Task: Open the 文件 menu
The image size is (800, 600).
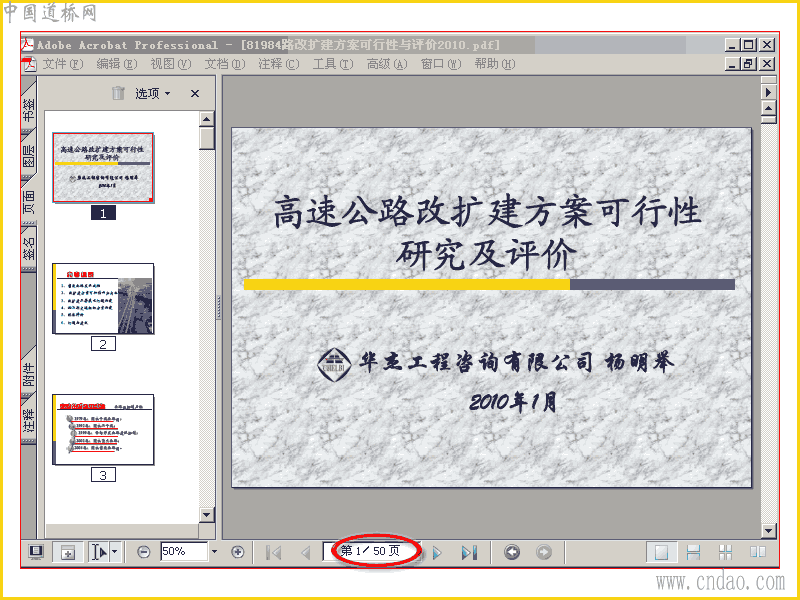Action: (x=62, y=64)
